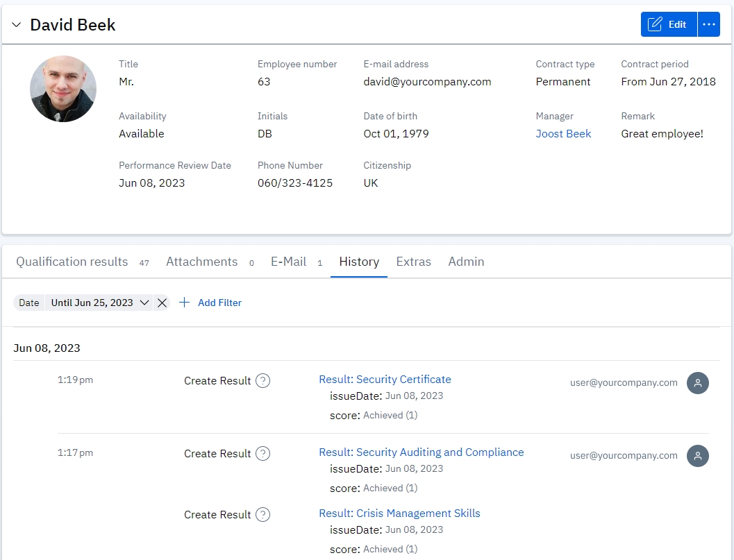Screen dimensions: 734x560
Task: Click the Edit button with pencil icon
Action: tap(668, 24)
